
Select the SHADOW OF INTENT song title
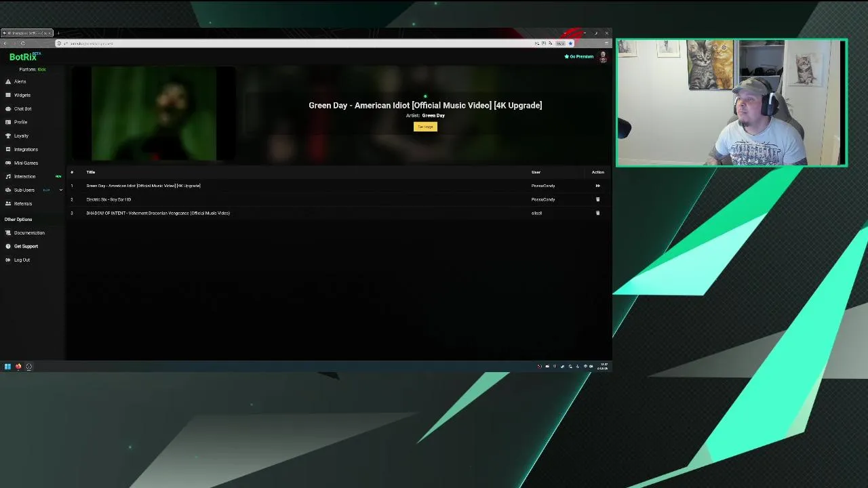pos(158,213)
